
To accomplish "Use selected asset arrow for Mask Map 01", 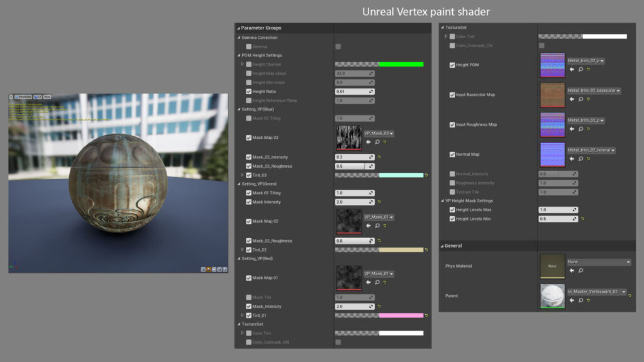I will pyautogui.click(x=369, y=282).
